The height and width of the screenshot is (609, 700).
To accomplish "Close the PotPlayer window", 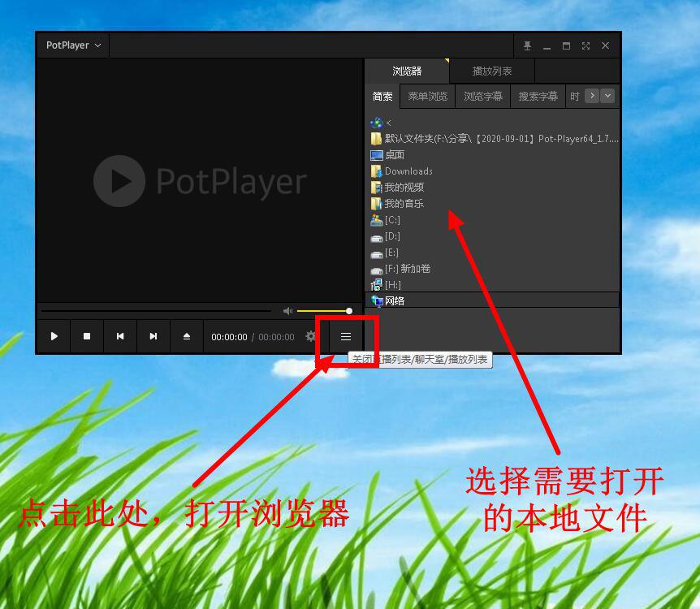I will tap(605, 45).
